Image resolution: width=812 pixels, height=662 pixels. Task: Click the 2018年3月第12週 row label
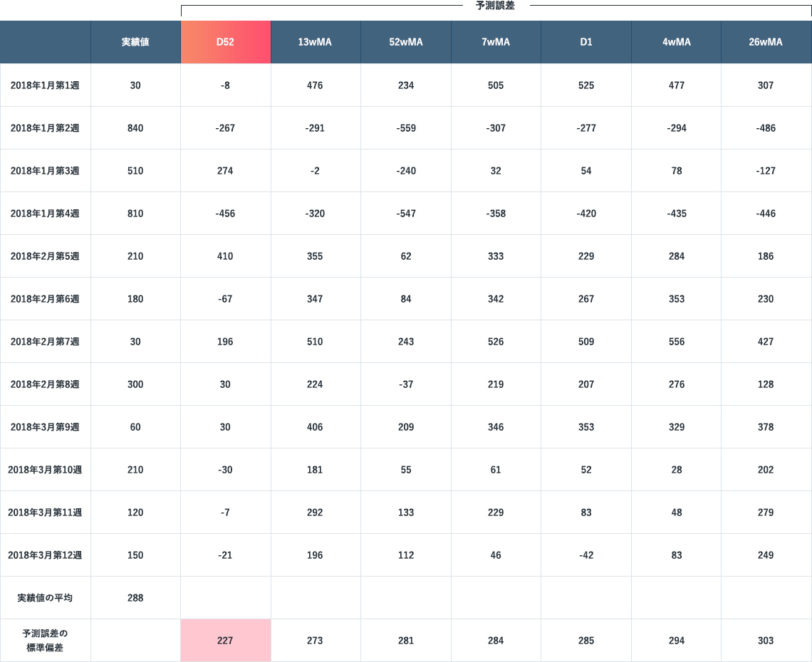coord(45,555)
